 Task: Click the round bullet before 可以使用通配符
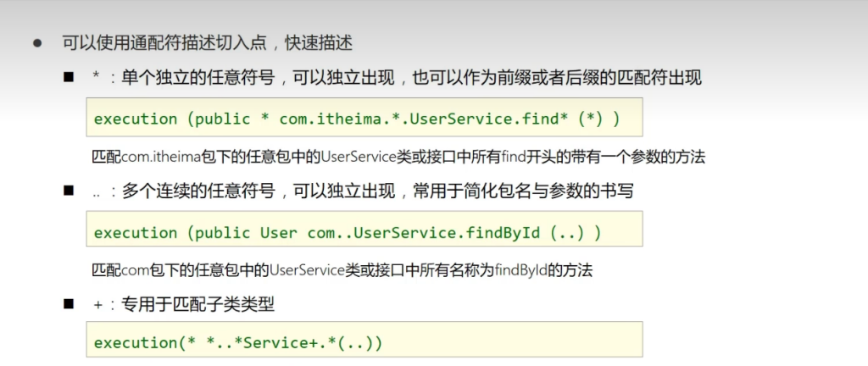[x=37, y=44]
